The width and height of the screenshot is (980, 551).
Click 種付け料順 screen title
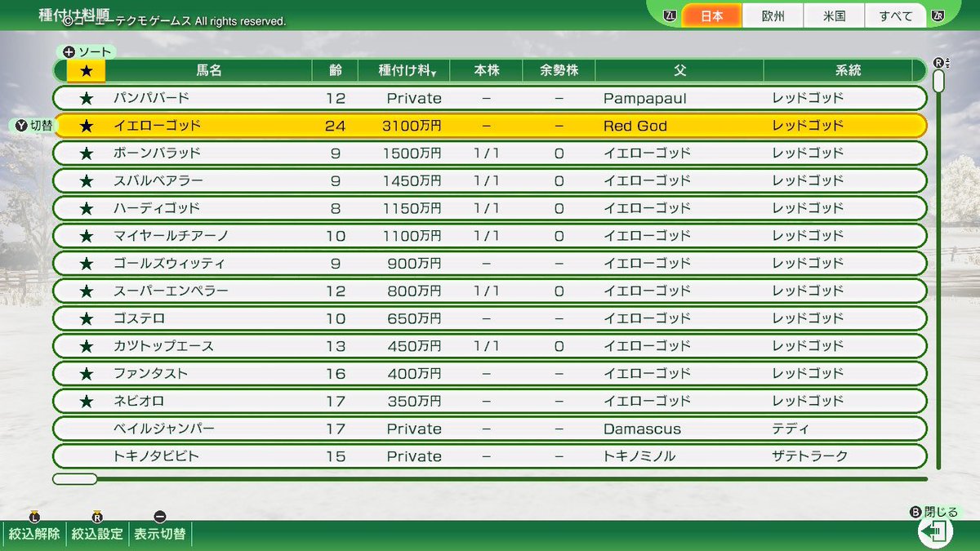click(x=75, y=16)
